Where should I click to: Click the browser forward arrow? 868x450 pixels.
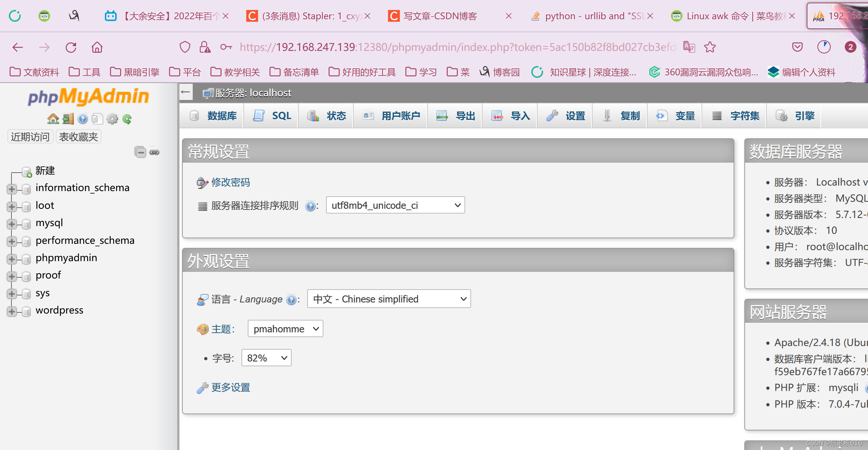pos(44,47)
